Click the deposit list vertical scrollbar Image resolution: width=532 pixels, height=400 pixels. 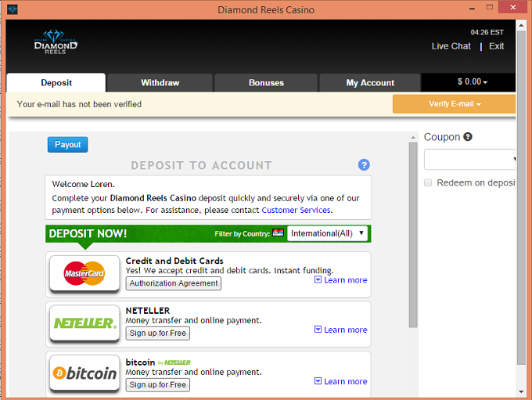coord(413,235)
